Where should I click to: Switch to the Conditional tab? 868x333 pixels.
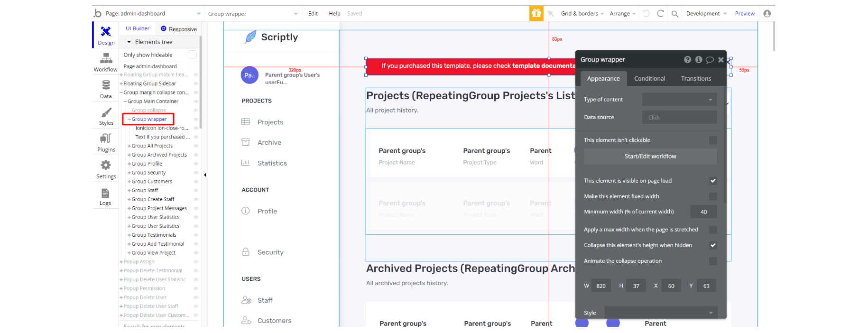(649, 79)
